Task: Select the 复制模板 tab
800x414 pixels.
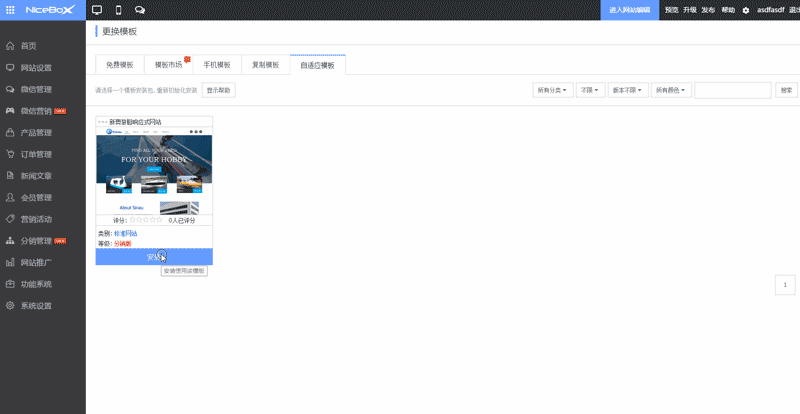Action: (x=265, y=65)
